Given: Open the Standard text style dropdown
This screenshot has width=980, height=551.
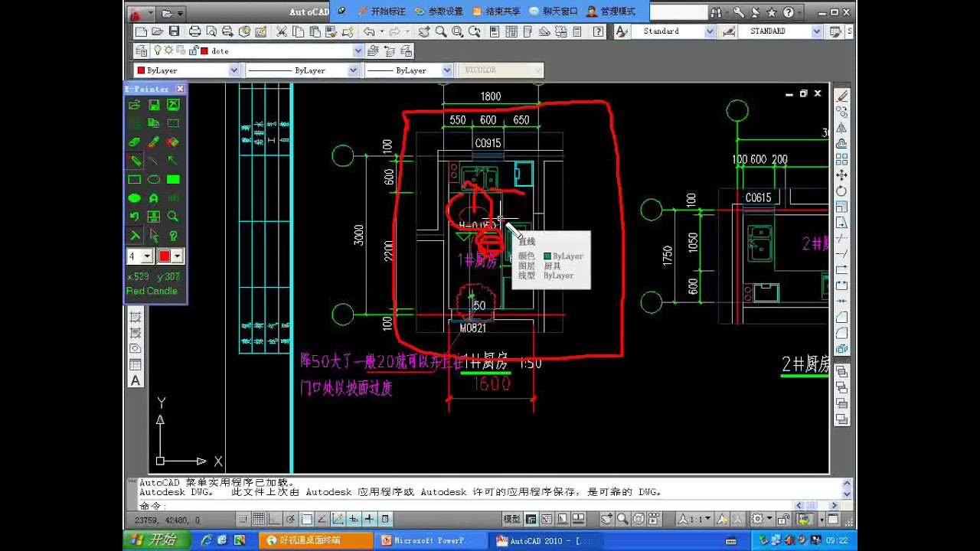Looking at the screenshot, I should (x=710, y=31).
